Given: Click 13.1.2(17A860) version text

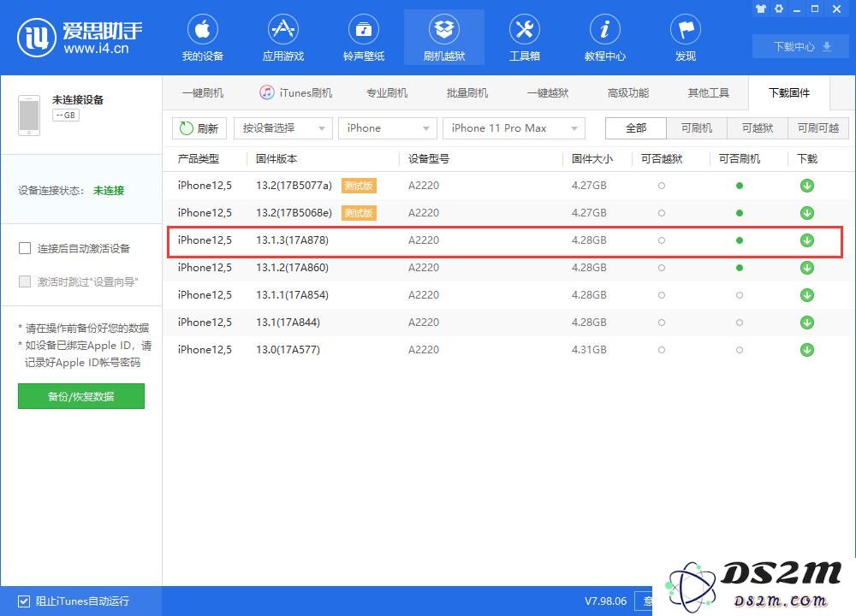Looking at the screenshot, I should point(292,268).
